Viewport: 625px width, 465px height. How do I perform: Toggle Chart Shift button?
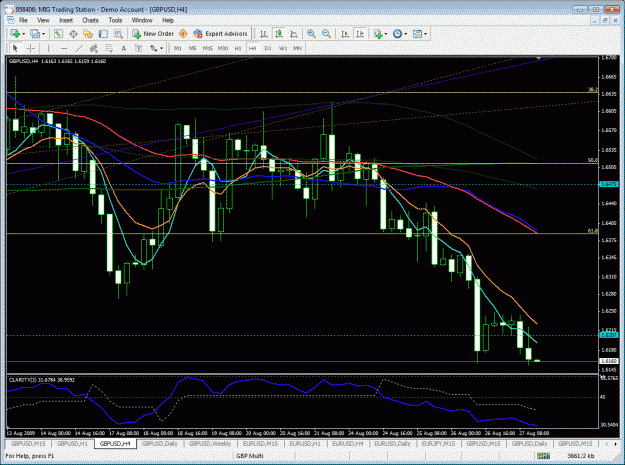coord(360,34)
